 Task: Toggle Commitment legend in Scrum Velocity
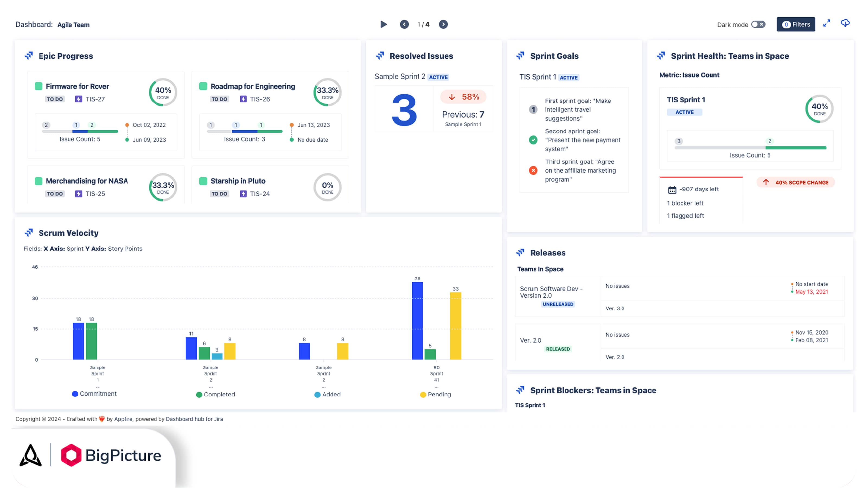pos(94,394)
